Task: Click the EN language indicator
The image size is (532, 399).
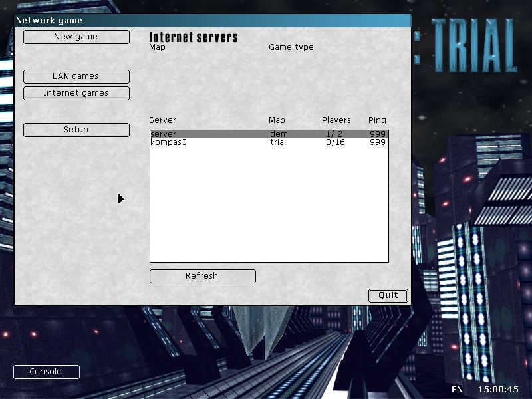Action: (457, 390)
